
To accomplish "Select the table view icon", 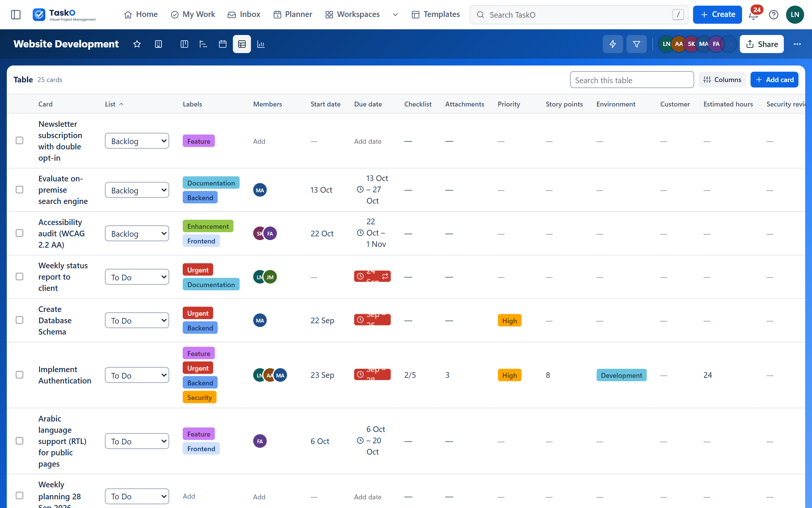I will 242,44.
